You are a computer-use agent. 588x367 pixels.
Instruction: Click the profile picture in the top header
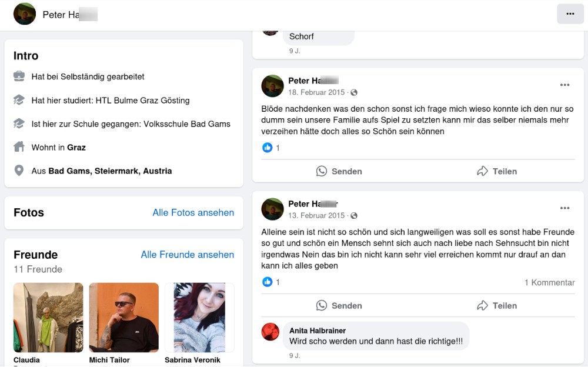click(25, 14)
